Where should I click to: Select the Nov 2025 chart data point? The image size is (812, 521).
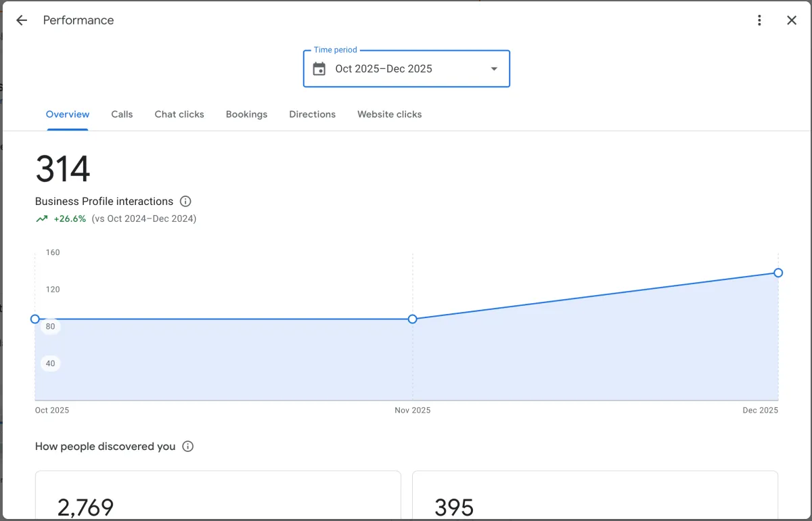click(412, 319)
